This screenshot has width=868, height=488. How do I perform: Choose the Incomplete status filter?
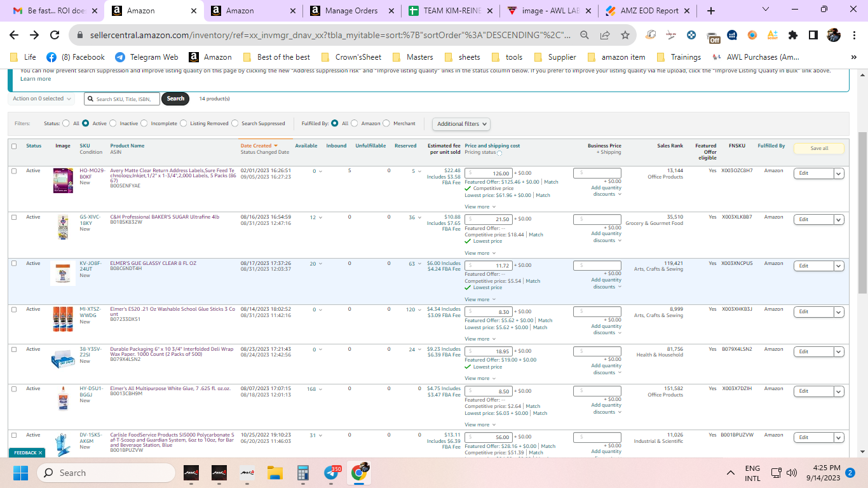144,123
